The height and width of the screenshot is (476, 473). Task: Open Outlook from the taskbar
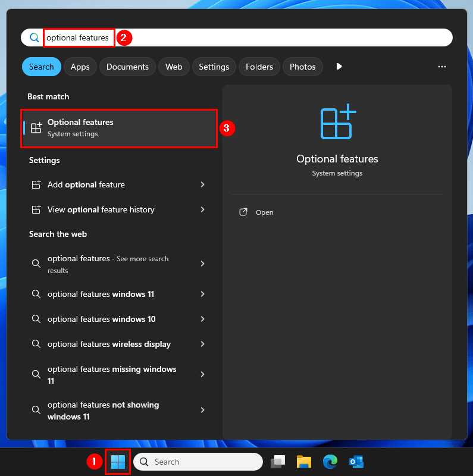pos(356,462)
